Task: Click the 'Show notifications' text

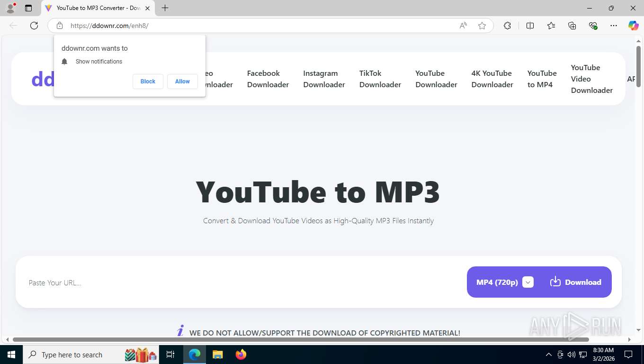Action: pyautogui.click(x=99, y=62)
